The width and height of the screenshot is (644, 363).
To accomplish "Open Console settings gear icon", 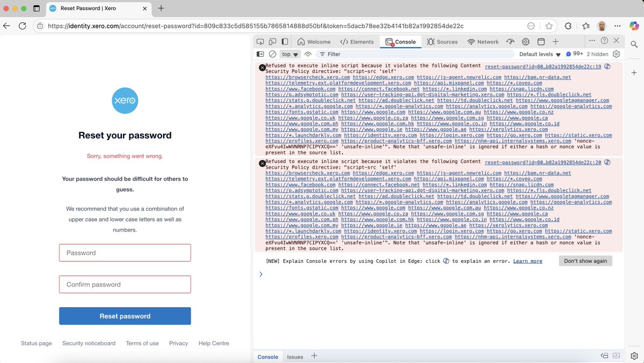I will pyautogui.click(x=616, y=54).
